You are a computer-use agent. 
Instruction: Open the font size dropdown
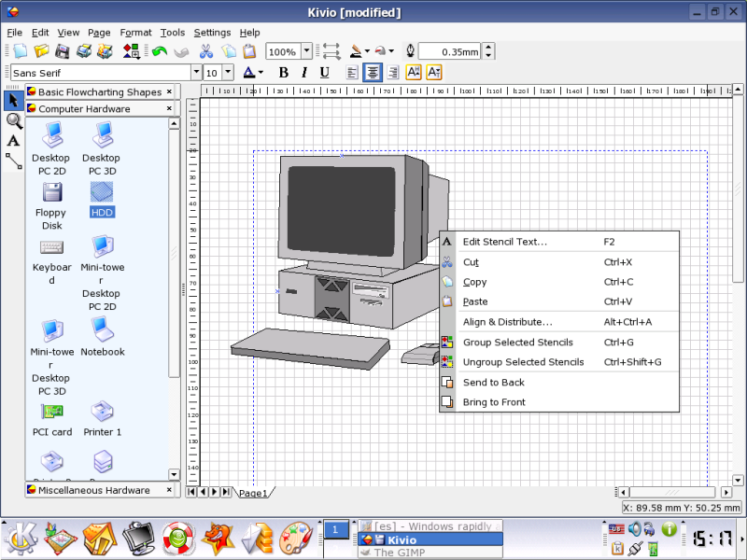point(228,73)
